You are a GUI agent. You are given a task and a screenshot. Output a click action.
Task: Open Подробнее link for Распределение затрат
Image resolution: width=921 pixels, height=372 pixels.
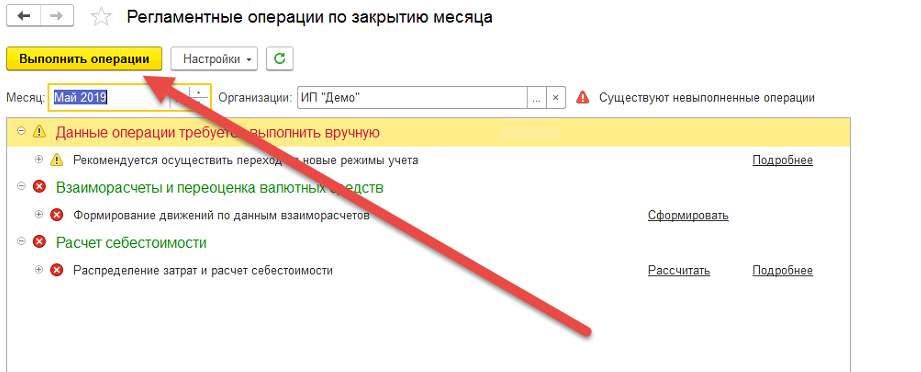point(782,270)
